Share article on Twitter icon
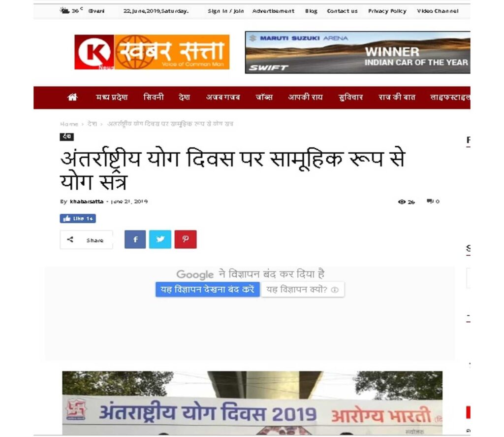 (x=160, y=239)
